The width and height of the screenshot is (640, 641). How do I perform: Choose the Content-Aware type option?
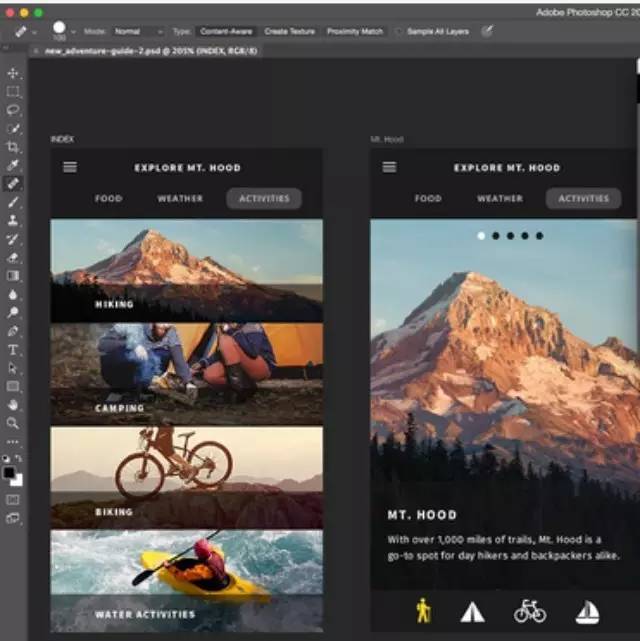coord(225,32)
